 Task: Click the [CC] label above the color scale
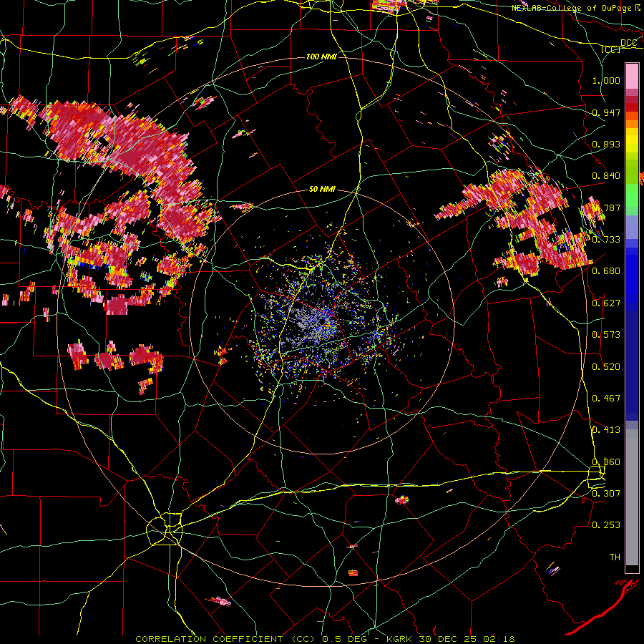[611, 49]
